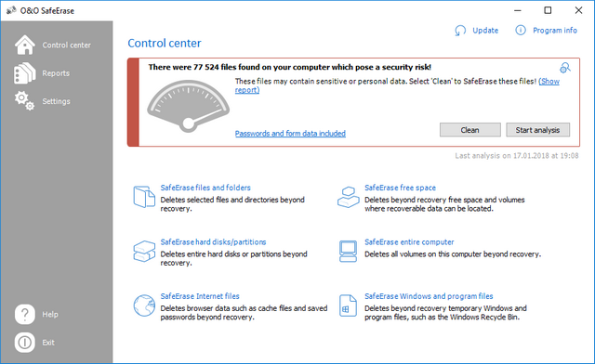
Task: Click the SafeErase free space icon
Action: click(349, 197)
